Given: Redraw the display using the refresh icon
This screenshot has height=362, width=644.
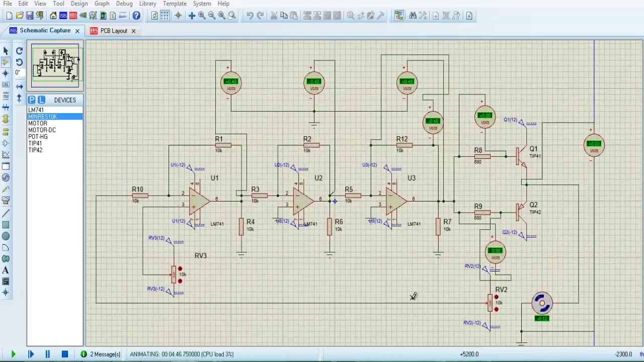Looking at the screenshot, I should (154, 16).
